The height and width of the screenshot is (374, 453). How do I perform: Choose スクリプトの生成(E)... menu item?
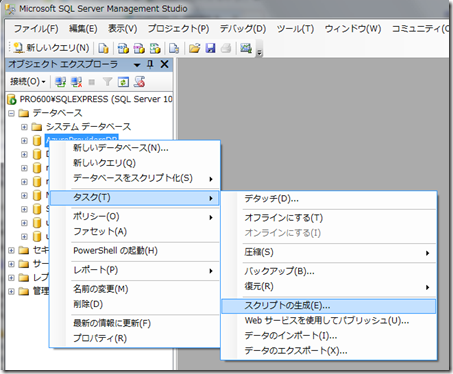point(329,306)
